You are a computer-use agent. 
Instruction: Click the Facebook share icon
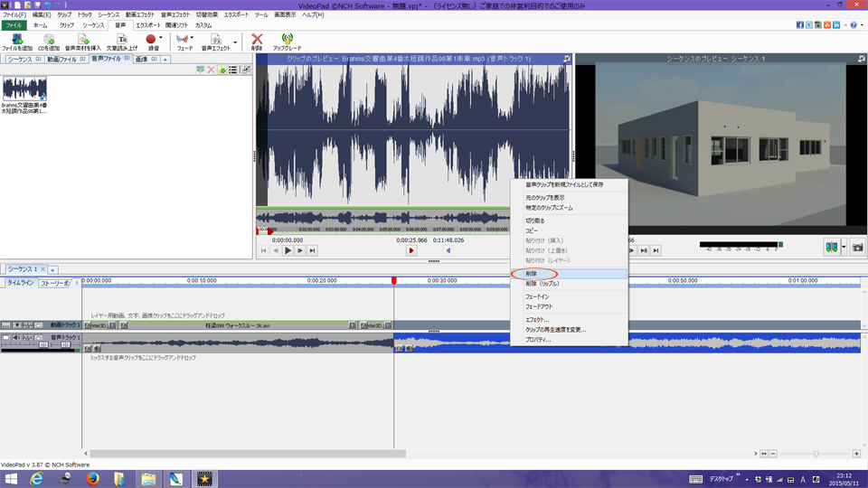point(800,25)
